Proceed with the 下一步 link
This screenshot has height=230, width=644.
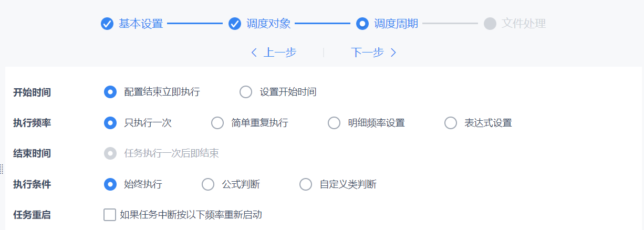tap(367, 53)
